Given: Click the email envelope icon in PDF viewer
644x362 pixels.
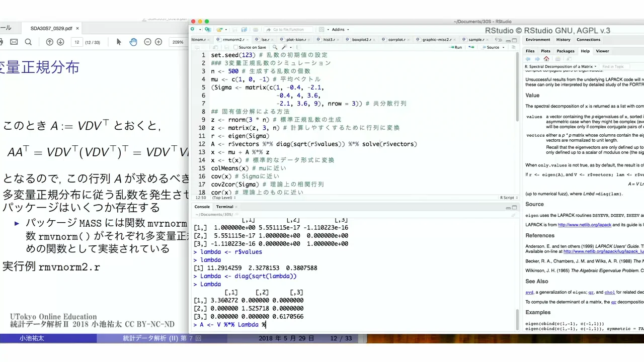Looking at the screenshot, I should [14, 42].
